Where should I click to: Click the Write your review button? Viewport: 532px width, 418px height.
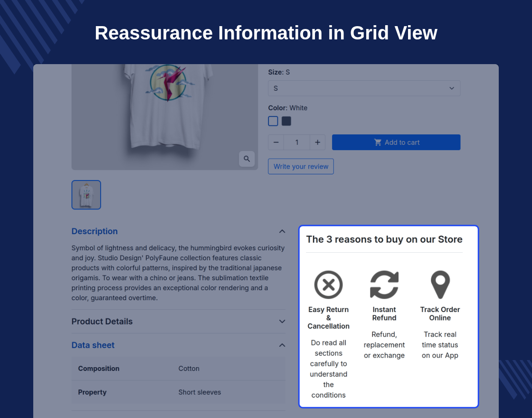(301, 167)
